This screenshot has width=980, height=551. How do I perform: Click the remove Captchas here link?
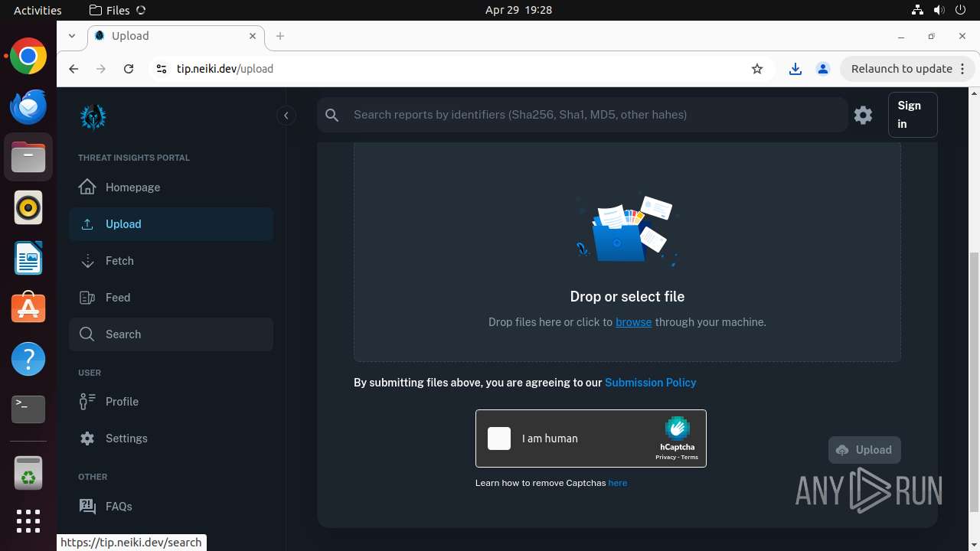[x=618, y=483]
